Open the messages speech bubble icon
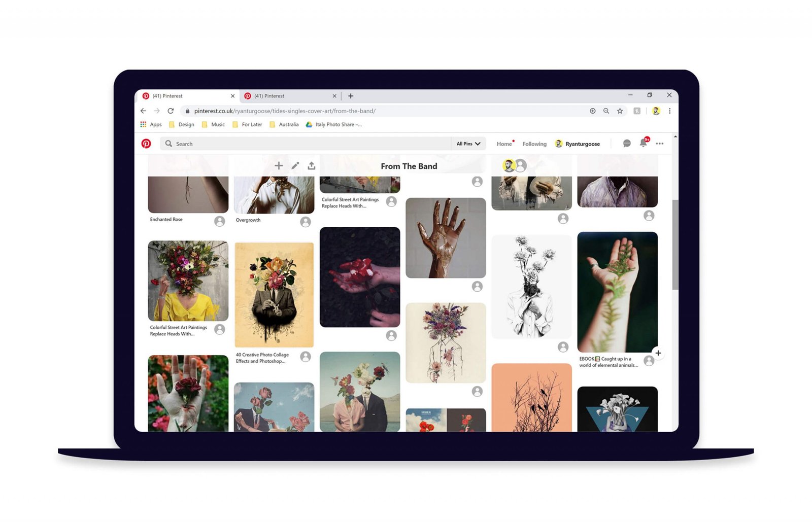 (x=627, y=144)
